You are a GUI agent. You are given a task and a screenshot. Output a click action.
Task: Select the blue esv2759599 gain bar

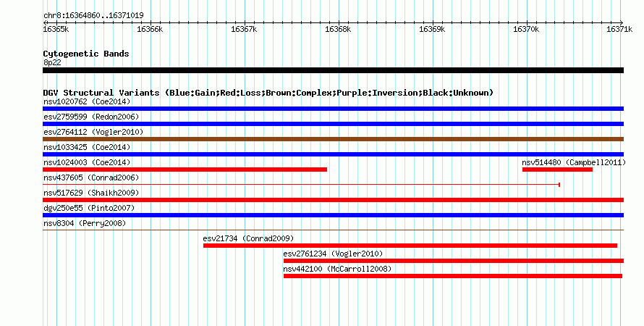point(333,124)
